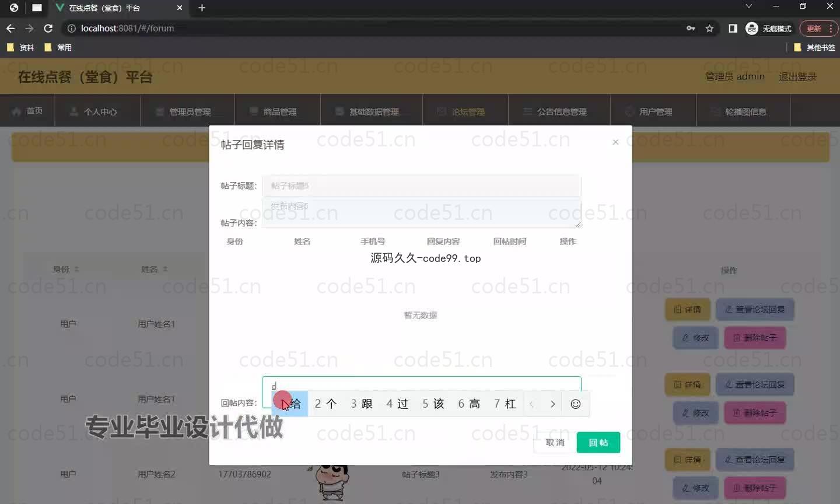Click the 发布内容3 table cell
This screenshot has width=840, height=504.
509,474
